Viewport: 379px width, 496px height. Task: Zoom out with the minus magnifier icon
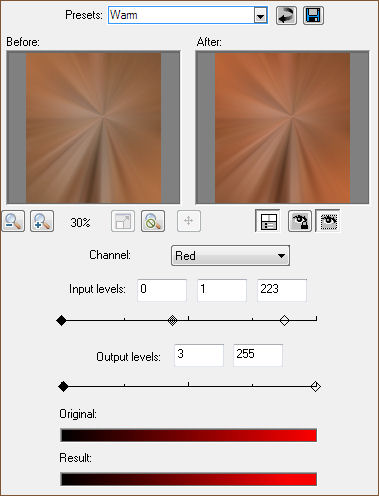pyautogui.click(x=13, y=221)
